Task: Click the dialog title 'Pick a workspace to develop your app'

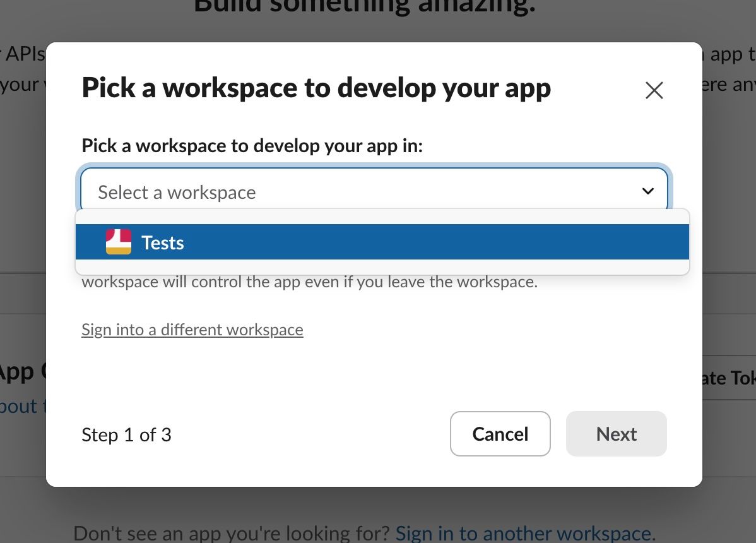Action: pos(316,88)
